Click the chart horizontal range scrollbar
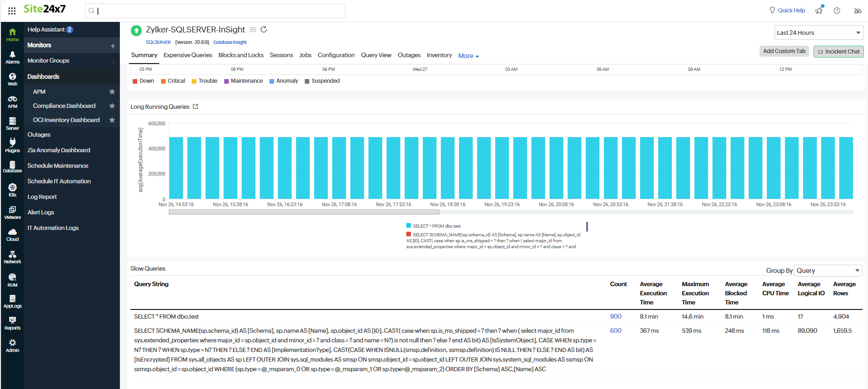This screenshot has width=868, height=389. [x=304, y=212]
